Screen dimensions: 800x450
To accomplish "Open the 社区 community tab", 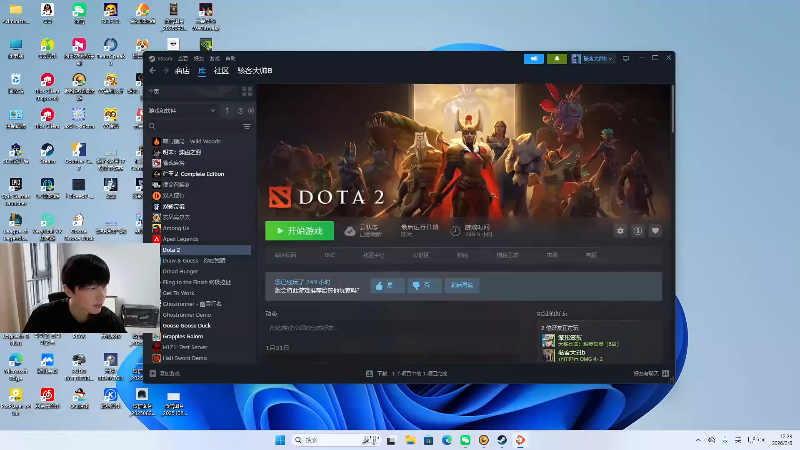I will (221, 70).
